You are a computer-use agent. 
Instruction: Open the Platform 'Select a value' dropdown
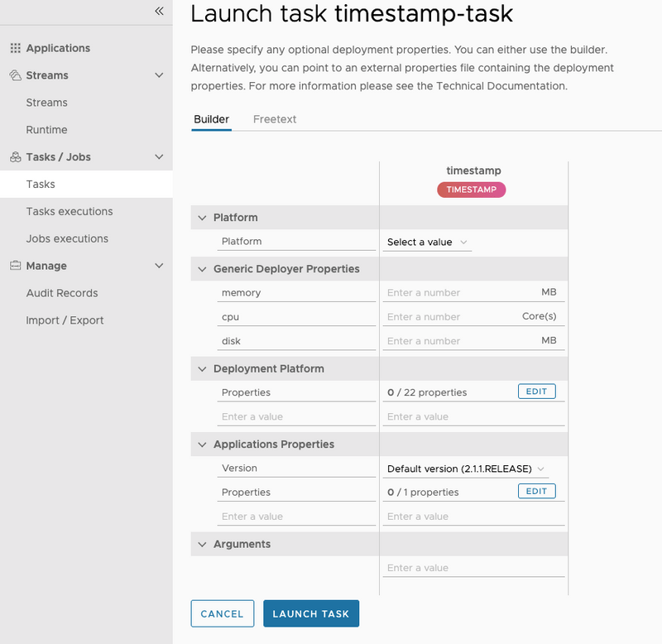pos(427,242)
